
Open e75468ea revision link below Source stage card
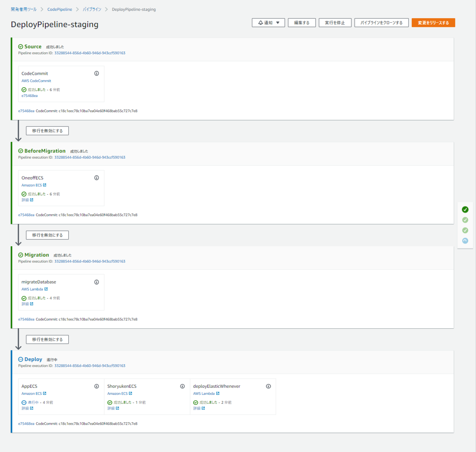coord(26,111)
